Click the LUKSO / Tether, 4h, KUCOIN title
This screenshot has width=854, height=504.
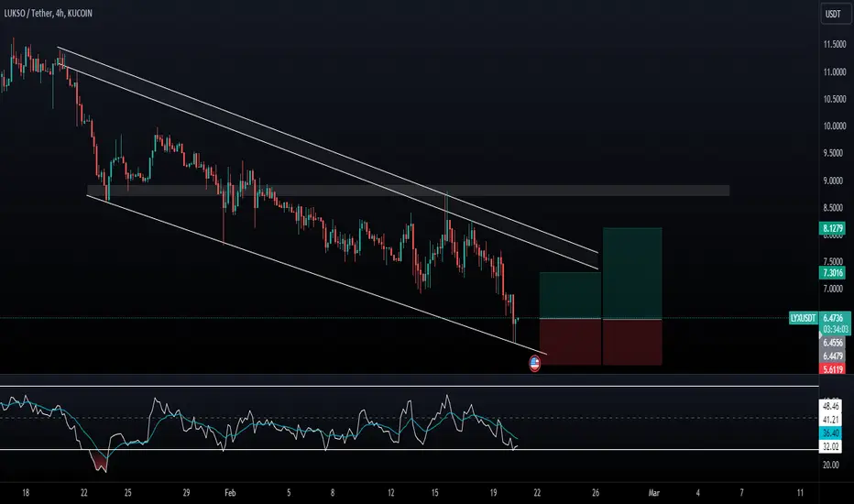(x=49, y=13)
